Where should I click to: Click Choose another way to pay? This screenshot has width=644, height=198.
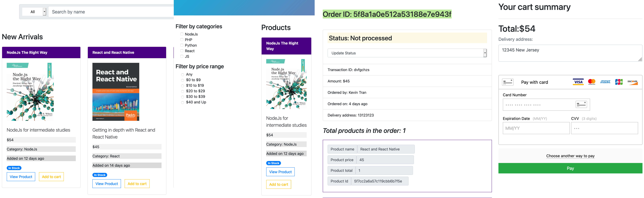tap(570, 156)
